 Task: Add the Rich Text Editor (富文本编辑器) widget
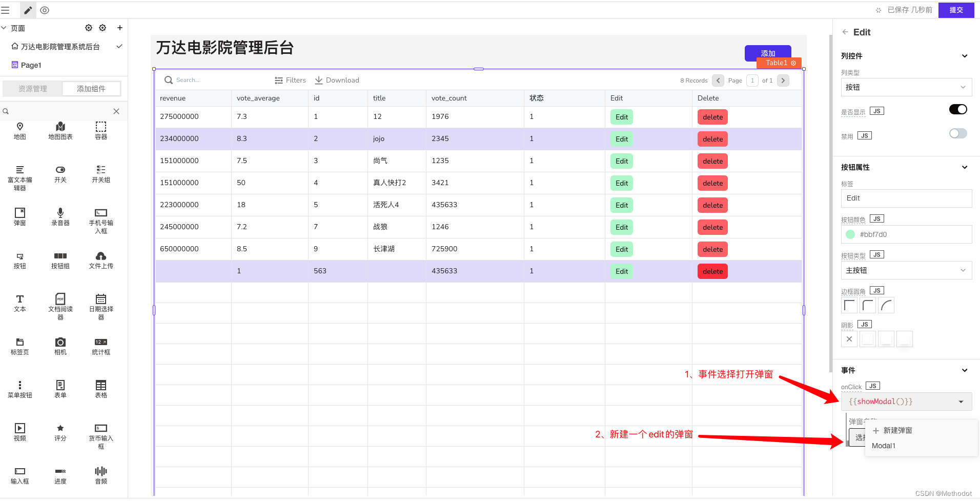tap(20, 178)
